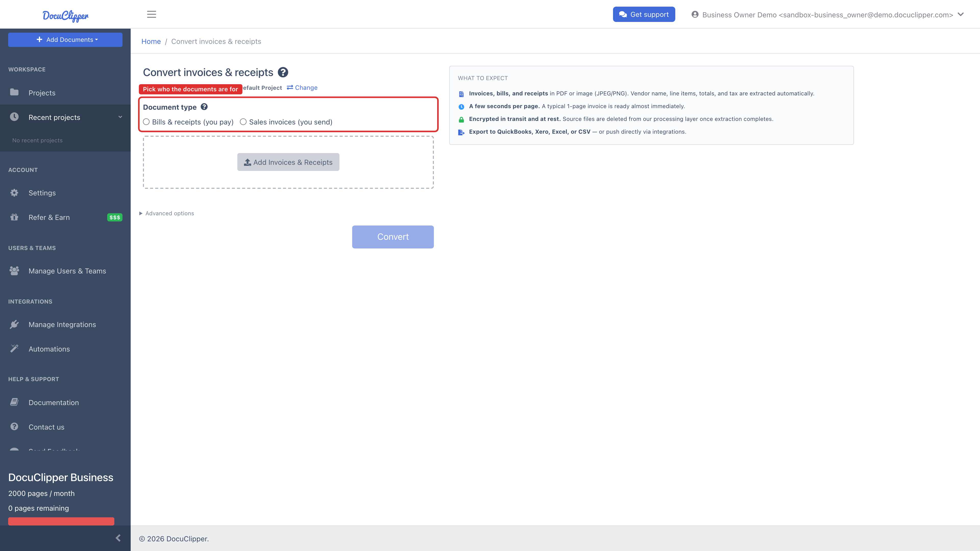Click the Contact us question icon

(15, 427)
